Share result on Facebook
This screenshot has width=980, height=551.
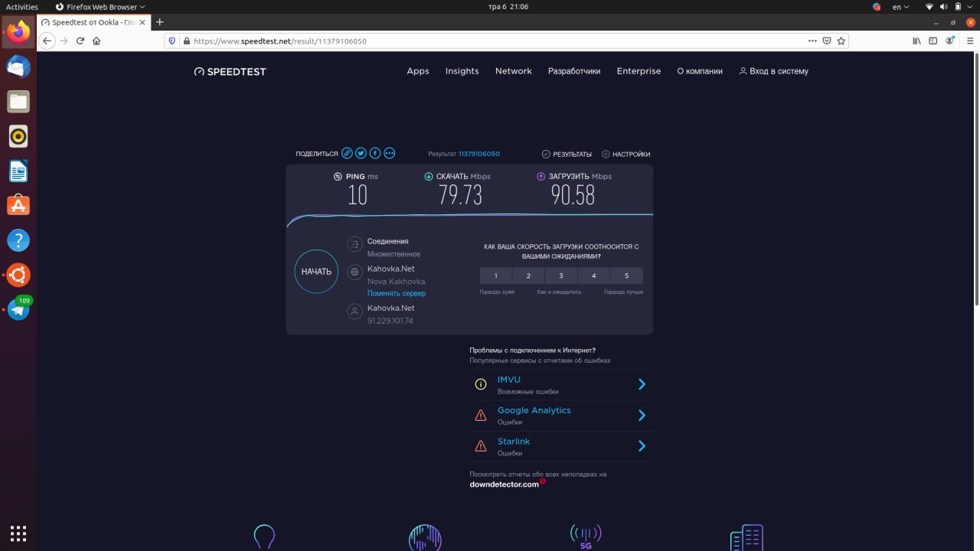point(375,153)
